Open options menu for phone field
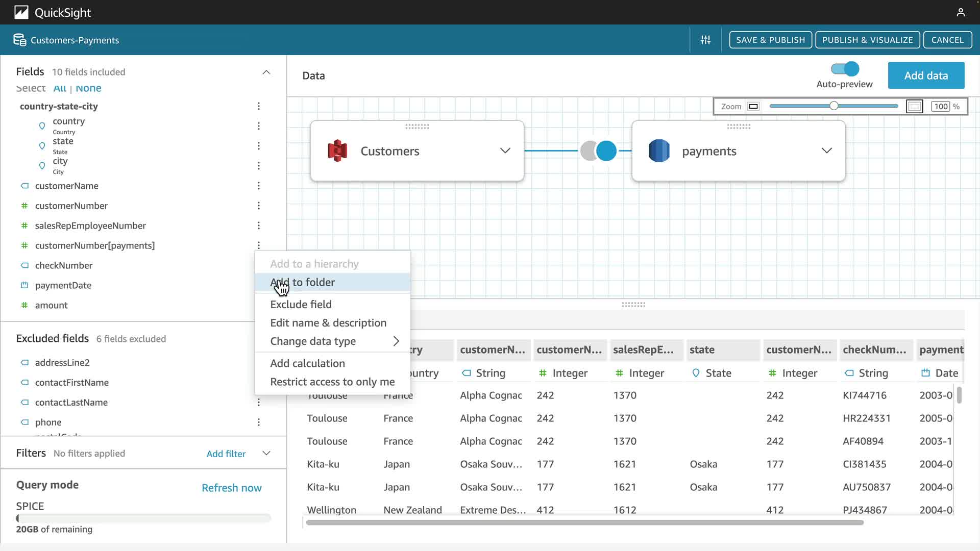This screenshot has height=551, width=980. [259, 422]
